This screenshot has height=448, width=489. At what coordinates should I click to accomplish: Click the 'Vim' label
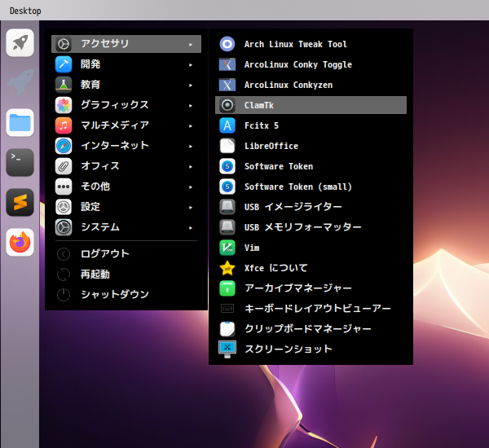click(252, 248)
